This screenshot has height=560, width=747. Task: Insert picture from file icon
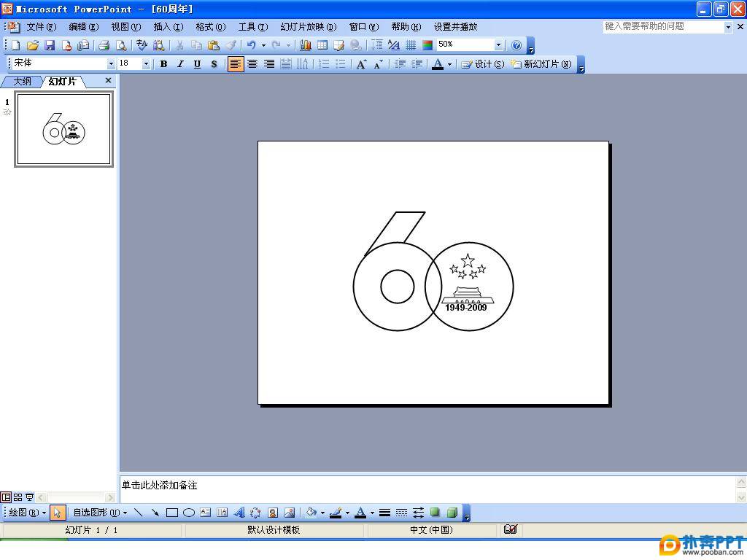click(289, 513)
